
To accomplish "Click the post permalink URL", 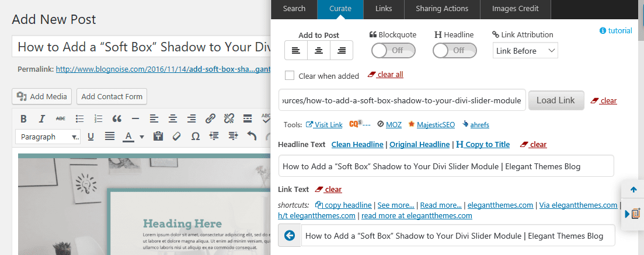I will pos(163,69).
